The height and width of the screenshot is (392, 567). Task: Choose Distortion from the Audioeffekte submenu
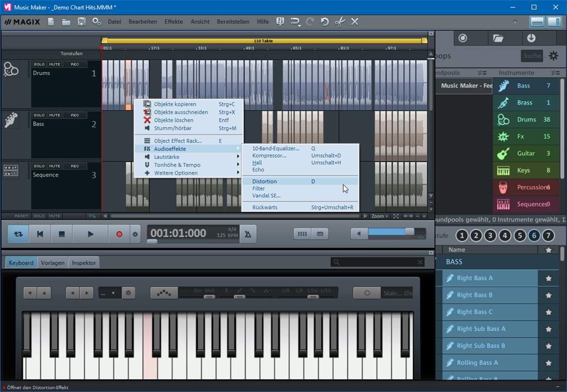300,181
